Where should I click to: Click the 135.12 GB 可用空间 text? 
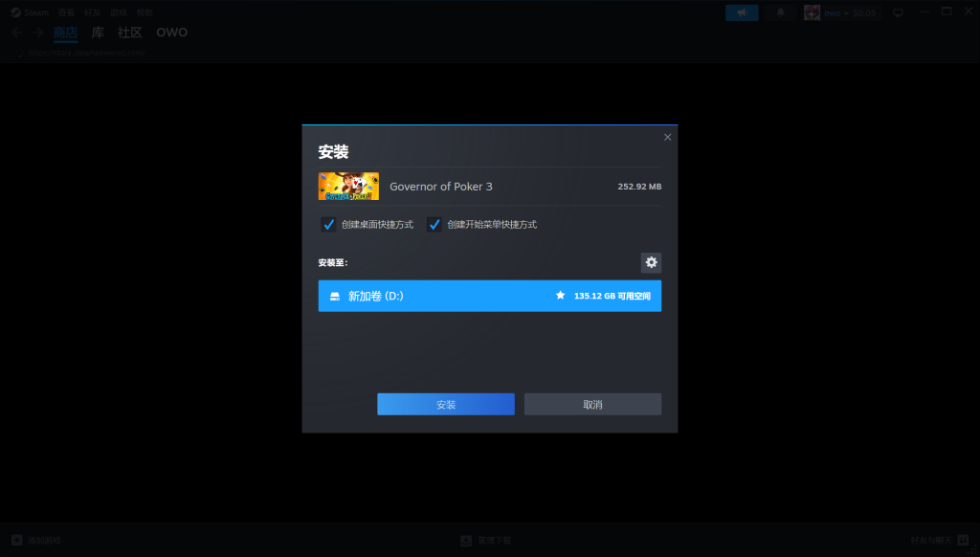tap(612, 296)
